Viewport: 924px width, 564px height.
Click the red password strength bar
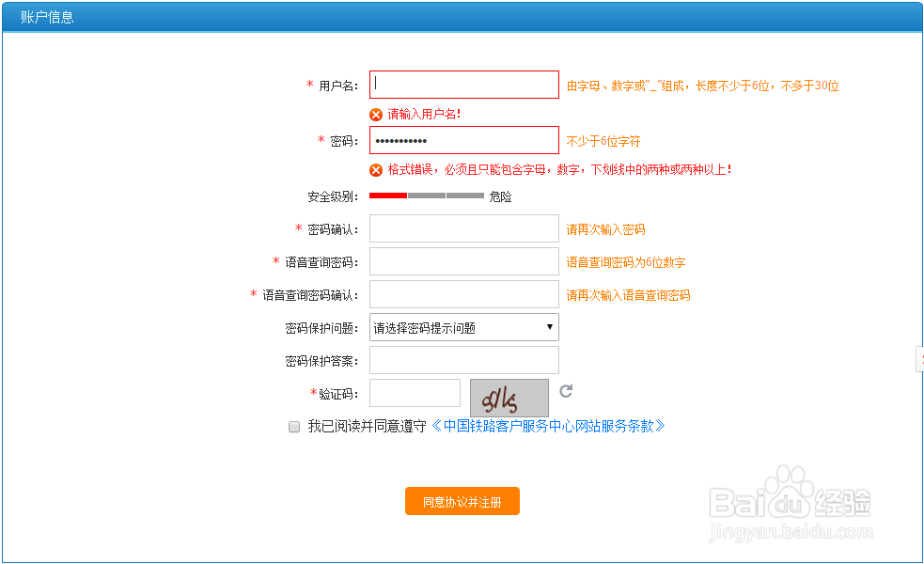pyautogui.click(x=385, y=196)
